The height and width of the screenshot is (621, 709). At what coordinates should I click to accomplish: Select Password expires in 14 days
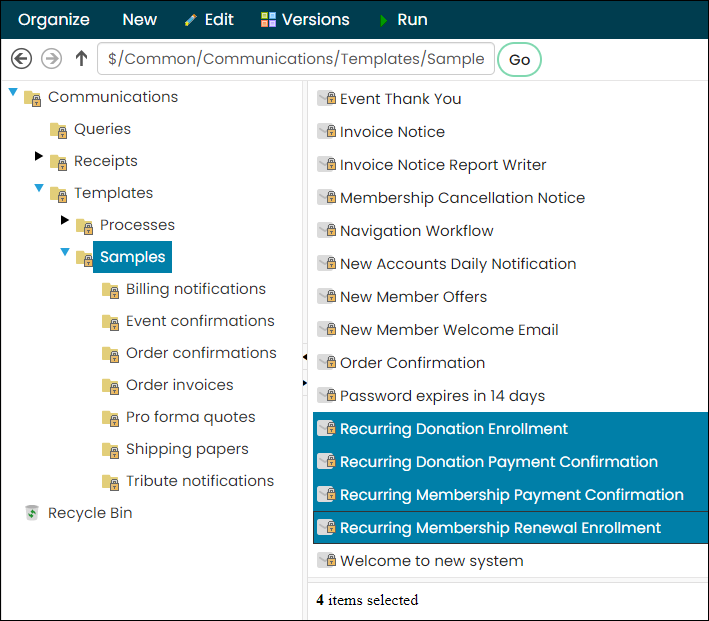click(x=442, y=396)
